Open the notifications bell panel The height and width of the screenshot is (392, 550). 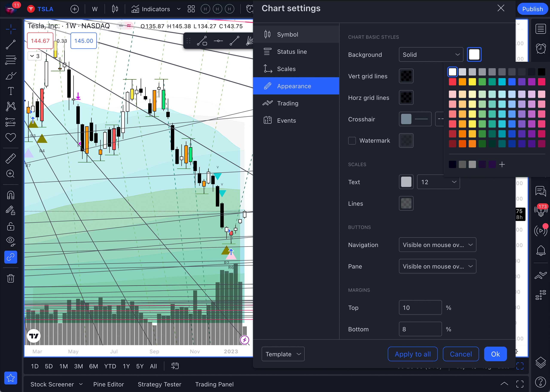pos(541,250)
